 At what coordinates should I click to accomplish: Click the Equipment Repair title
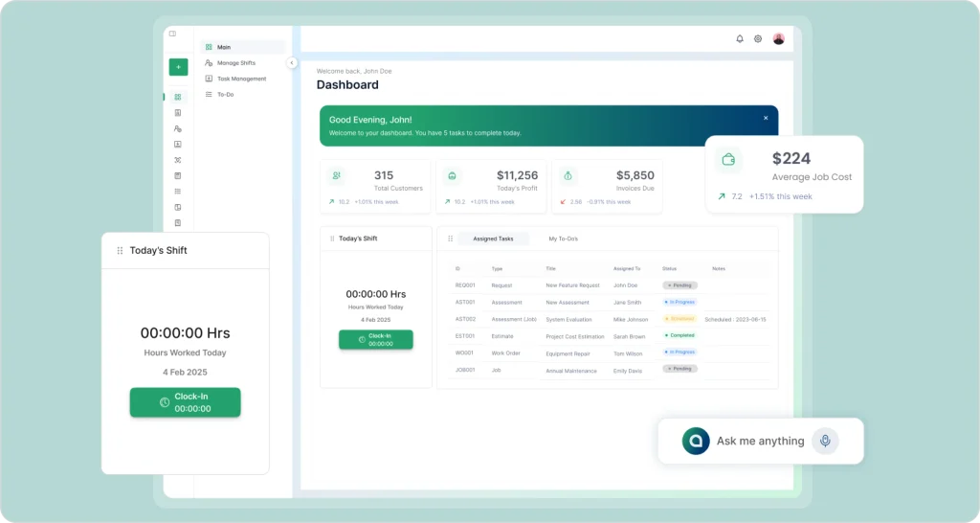568,353
